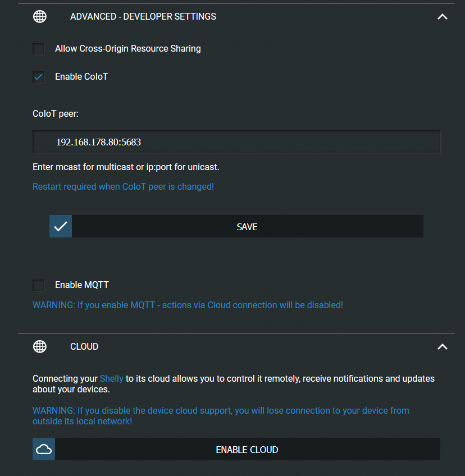Select the Advanced - Developer Settings header title
Screen dimensions: 465x476
pos(143,17)
